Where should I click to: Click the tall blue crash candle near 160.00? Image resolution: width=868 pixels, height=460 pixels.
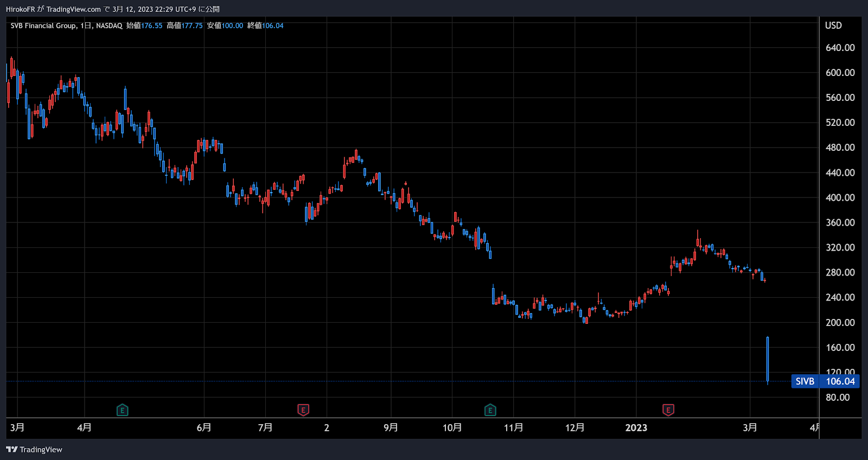tap(768, 359)
